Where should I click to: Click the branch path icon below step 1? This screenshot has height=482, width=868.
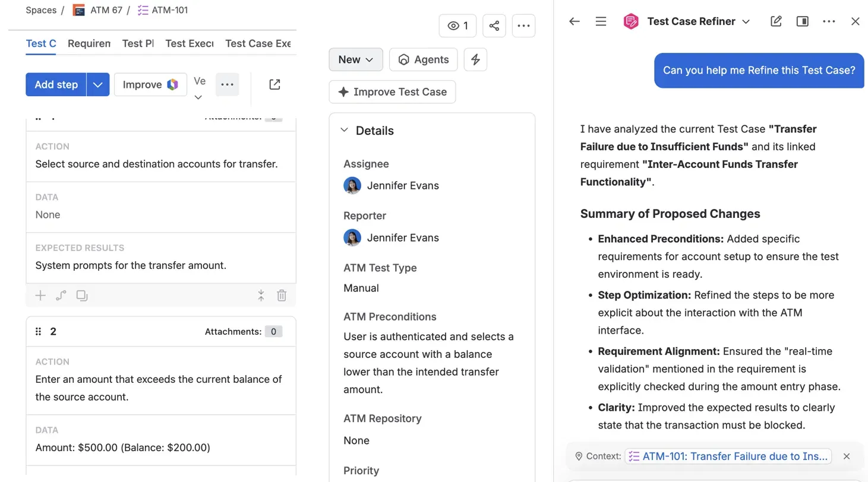point(61,295)
